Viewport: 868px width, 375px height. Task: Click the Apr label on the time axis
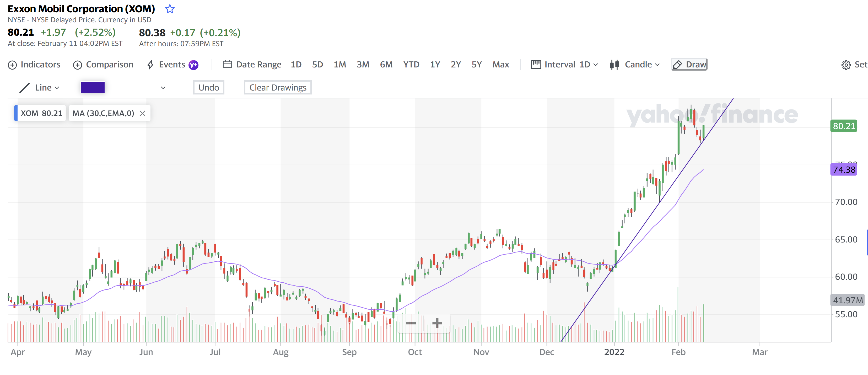click(x=18, y=352)
